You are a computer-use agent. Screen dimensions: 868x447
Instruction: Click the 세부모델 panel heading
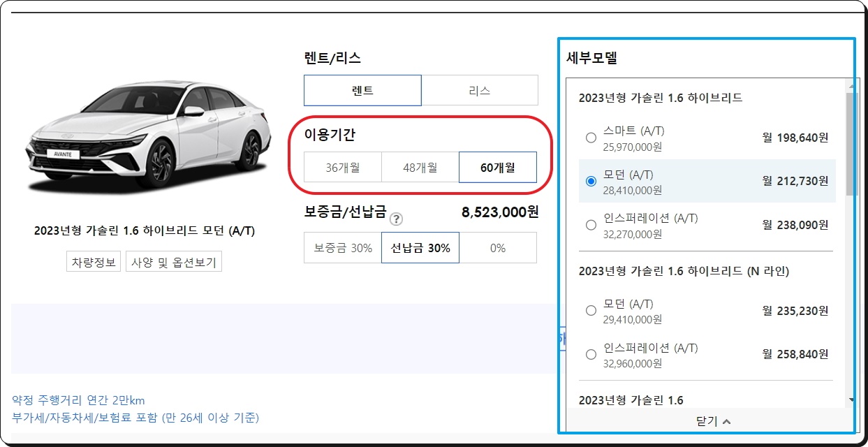(591, 59)
